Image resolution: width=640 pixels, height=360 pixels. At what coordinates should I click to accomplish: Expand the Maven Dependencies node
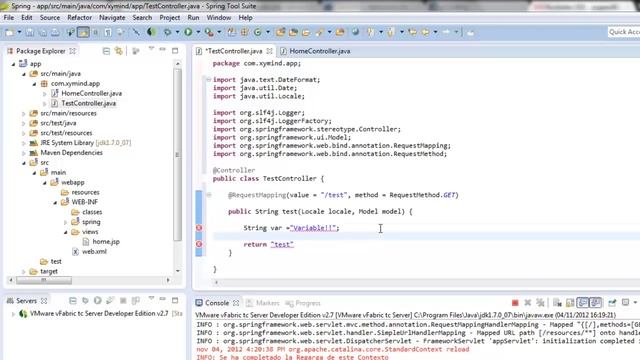click(24, 153)
